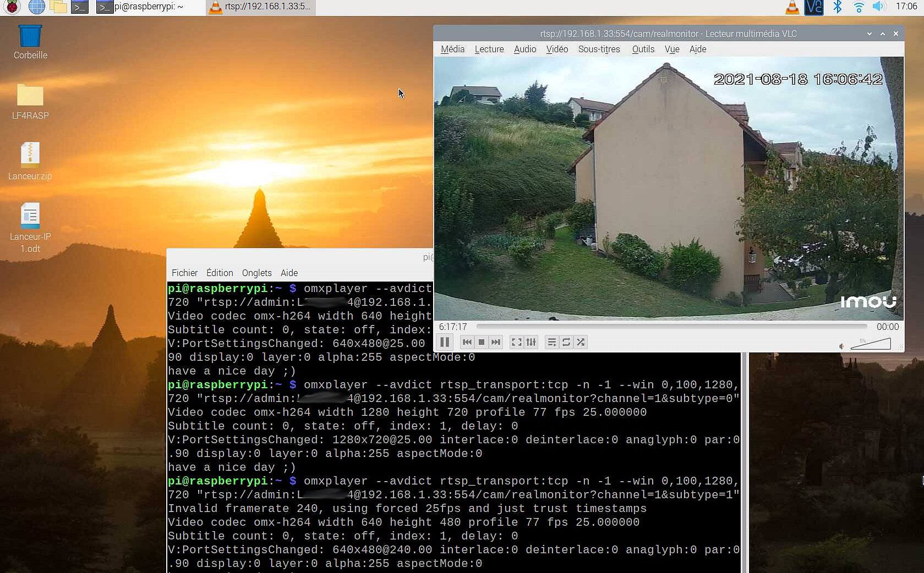The image size is (924, 573).
Task: Launch terminal from taskbar launcher
Action: coord(80,7)
